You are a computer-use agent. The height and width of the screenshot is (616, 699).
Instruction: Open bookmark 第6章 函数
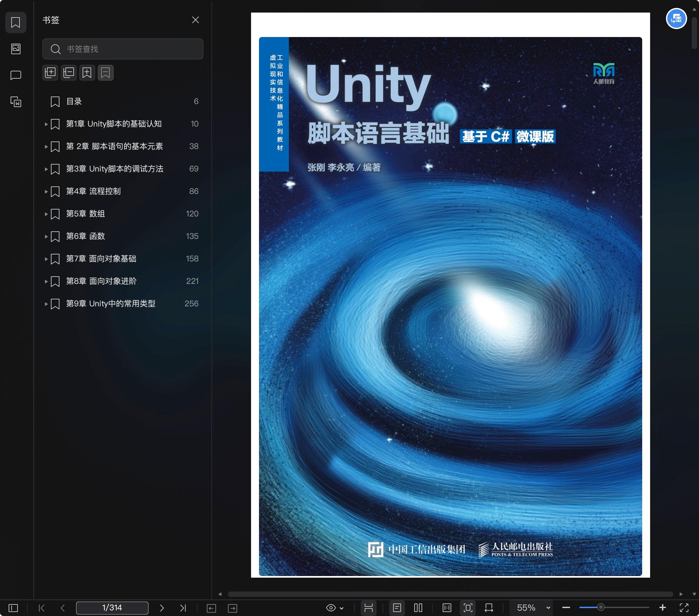(x=86, y=236)
